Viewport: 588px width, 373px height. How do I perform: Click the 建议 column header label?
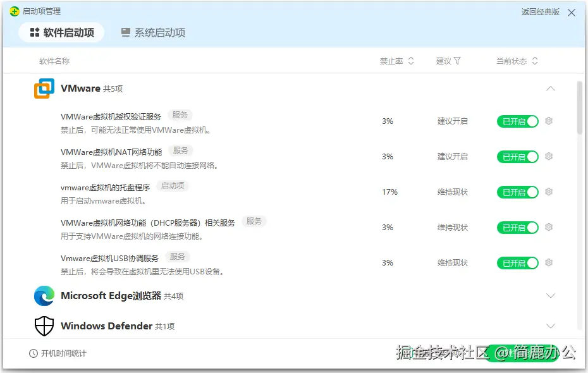tap(444, 61)
